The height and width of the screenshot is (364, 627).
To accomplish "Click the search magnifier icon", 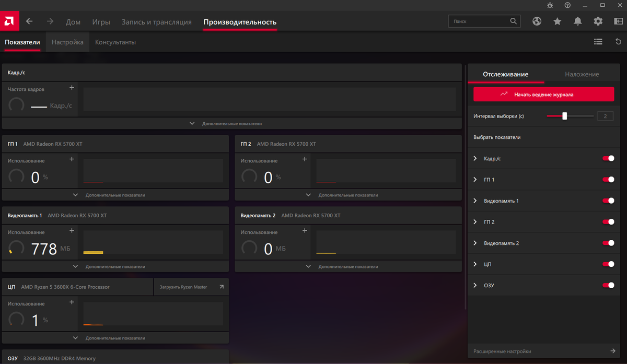I will (x=514, y=21).
